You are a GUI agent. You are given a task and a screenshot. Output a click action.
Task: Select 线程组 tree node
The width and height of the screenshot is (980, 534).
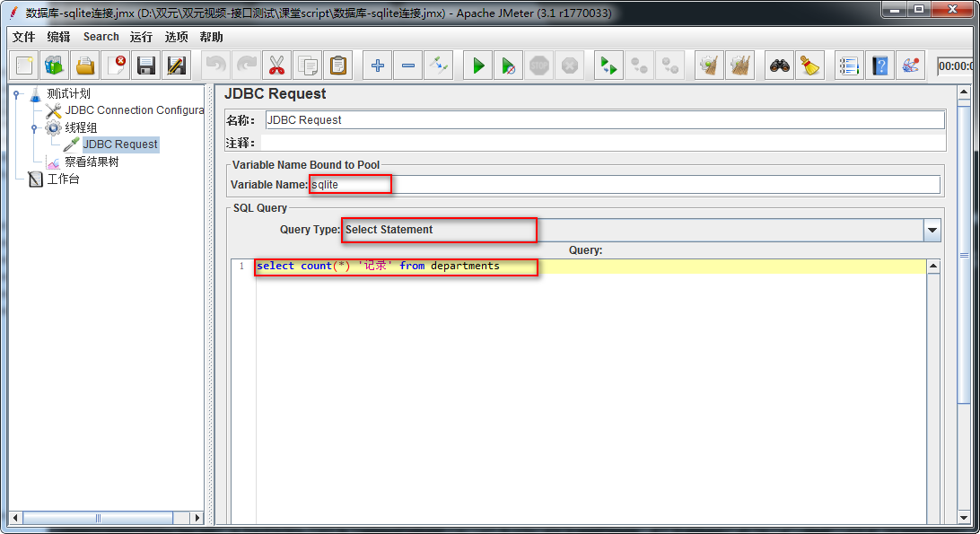(x=82, y=127)
